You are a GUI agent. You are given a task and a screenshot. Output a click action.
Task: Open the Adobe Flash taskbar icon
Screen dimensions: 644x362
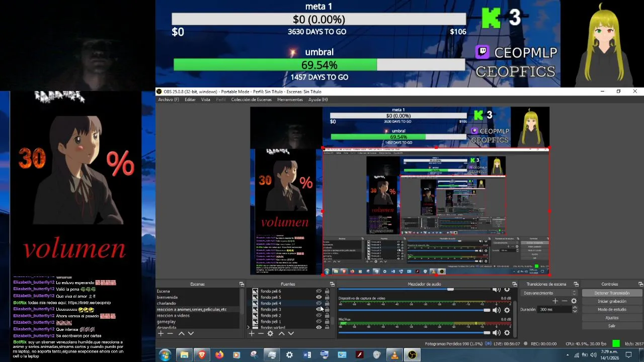pyautogui.click(x=359, y=355)
